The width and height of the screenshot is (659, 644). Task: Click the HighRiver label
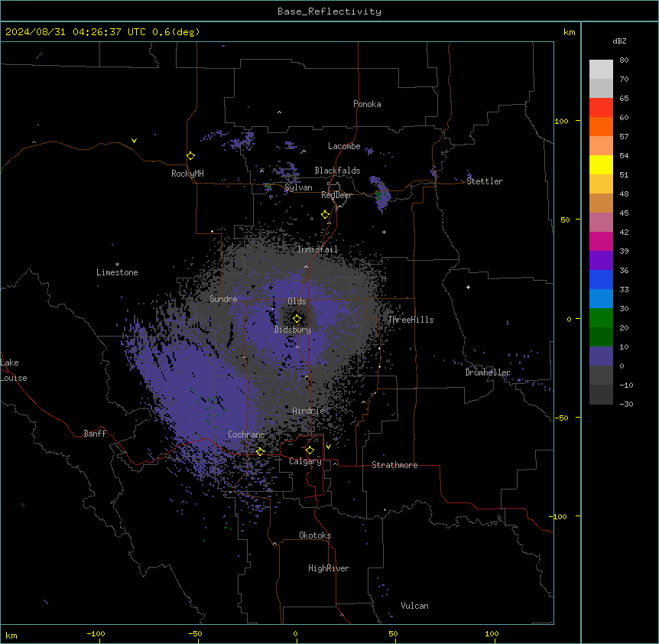coord(329,568)
